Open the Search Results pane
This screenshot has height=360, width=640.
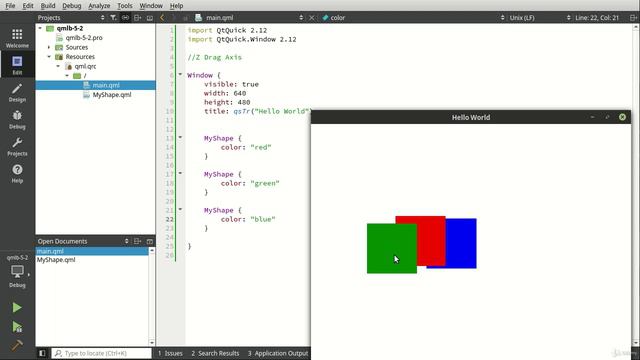[215, 353]
